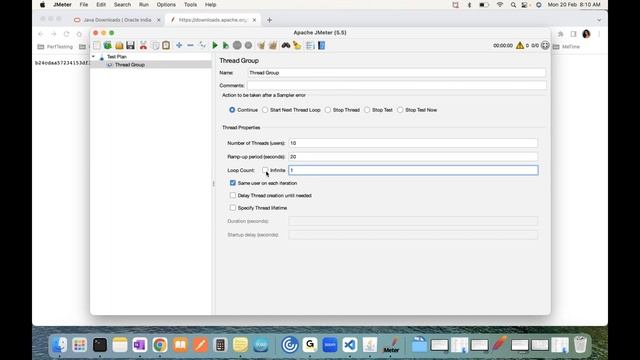Viewport: 640px width, 360px height.
Task: Click the Number of Threads field
Action: click(413, 143)
